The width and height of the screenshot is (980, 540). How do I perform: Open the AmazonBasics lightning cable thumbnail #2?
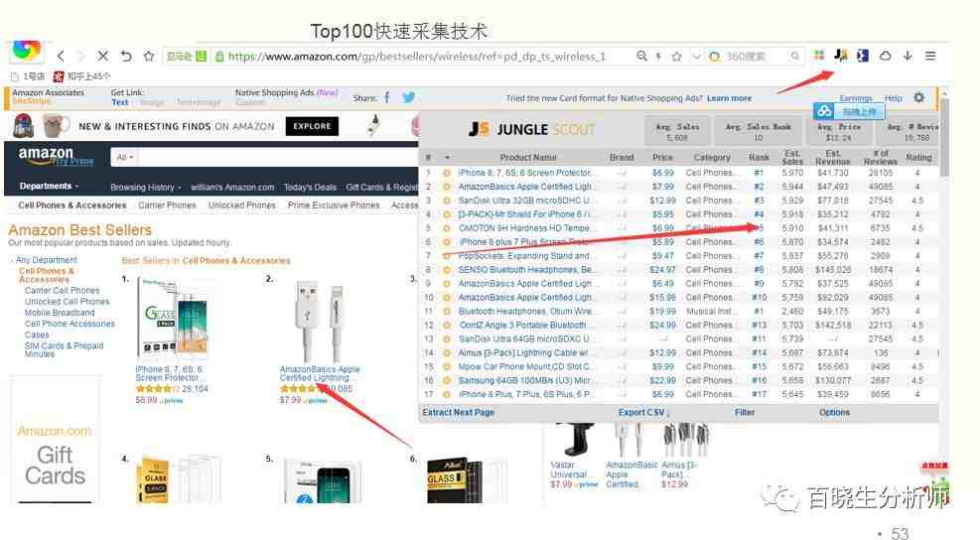320,322
